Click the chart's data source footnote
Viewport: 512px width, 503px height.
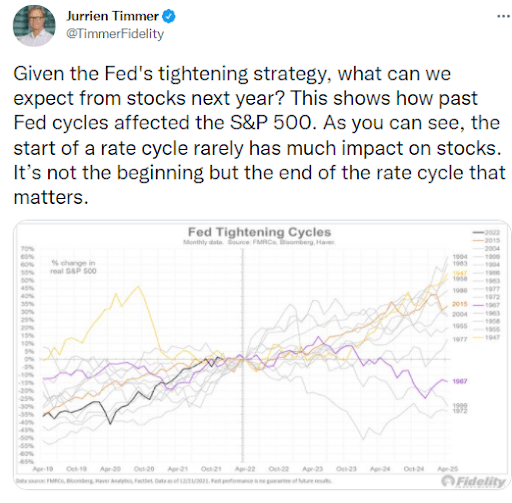point(174,481)
